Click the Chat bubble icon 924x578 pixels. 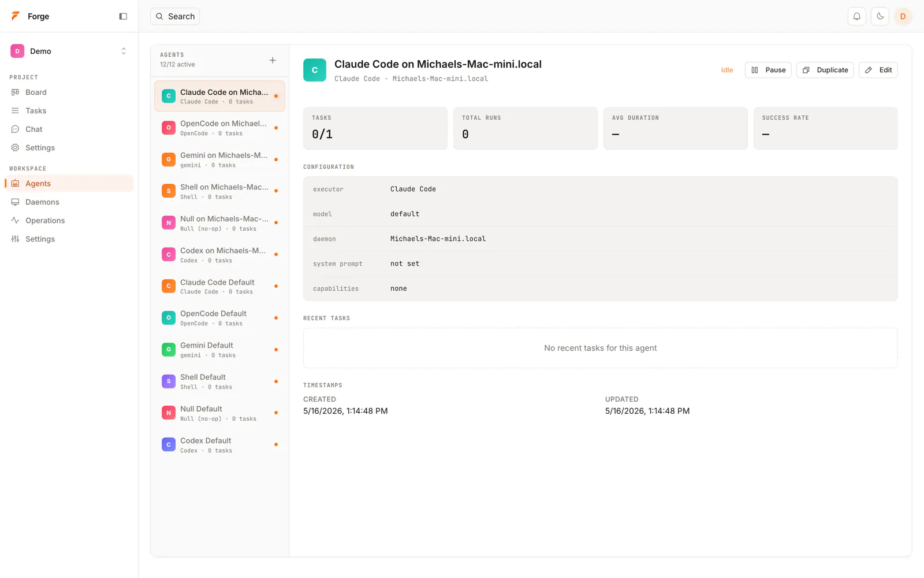15,129
